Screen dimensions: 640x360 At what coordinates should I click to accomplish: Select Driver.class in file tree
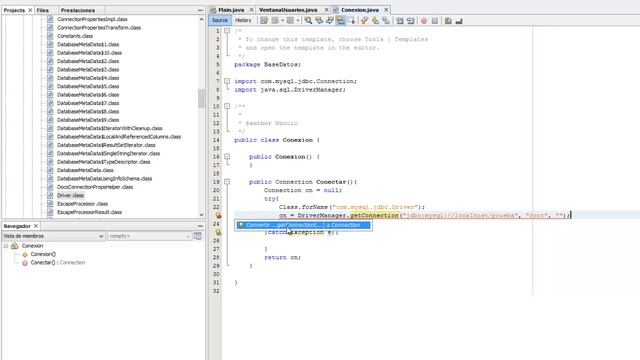(x=70, y=196)
